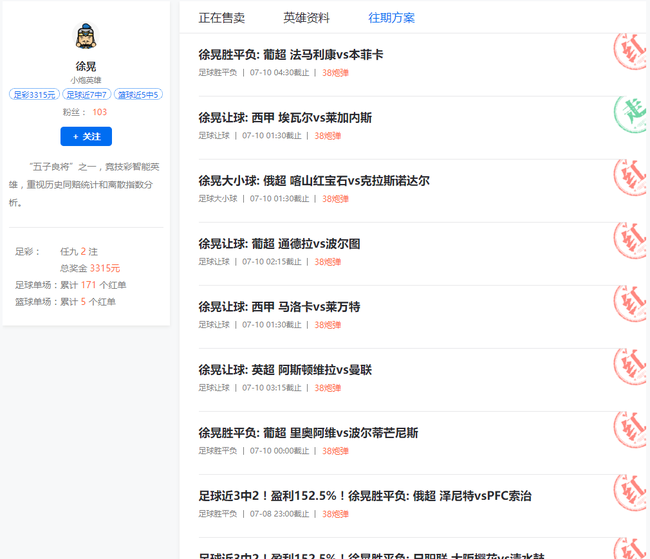Click 38炮弹 price on 里奥阿维 row
Viewport: 650px width, 559px height.
coord(335,451)
